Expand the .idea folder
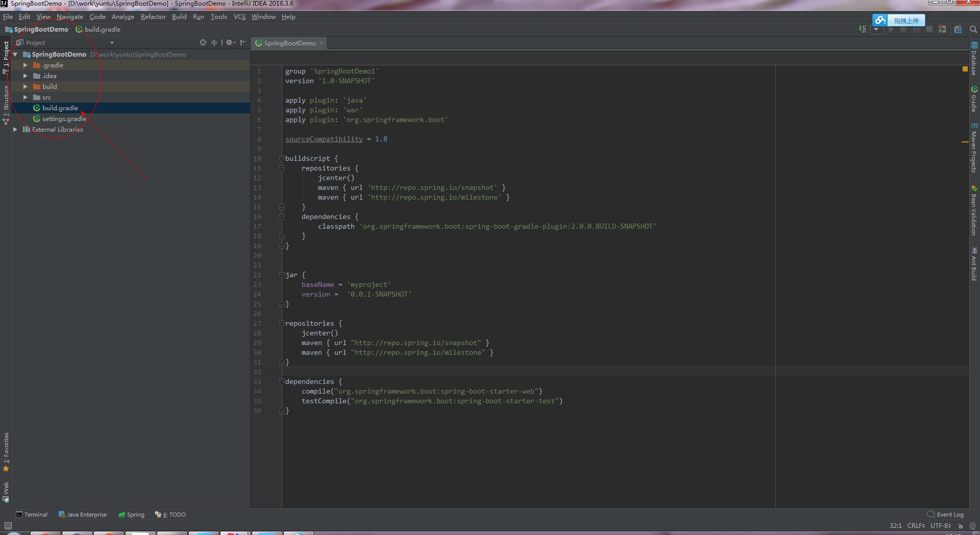 click(25, 76)
